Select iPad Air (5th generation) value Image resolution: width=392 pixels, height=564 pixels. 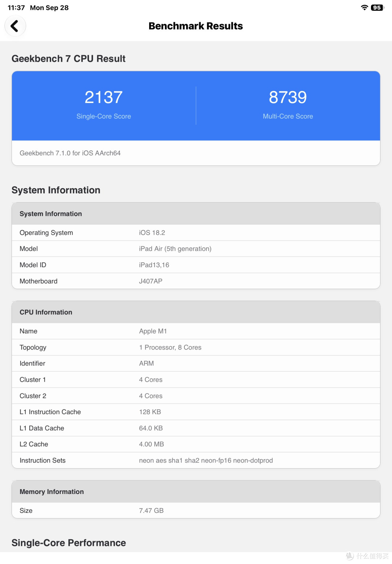coord(175,249)
